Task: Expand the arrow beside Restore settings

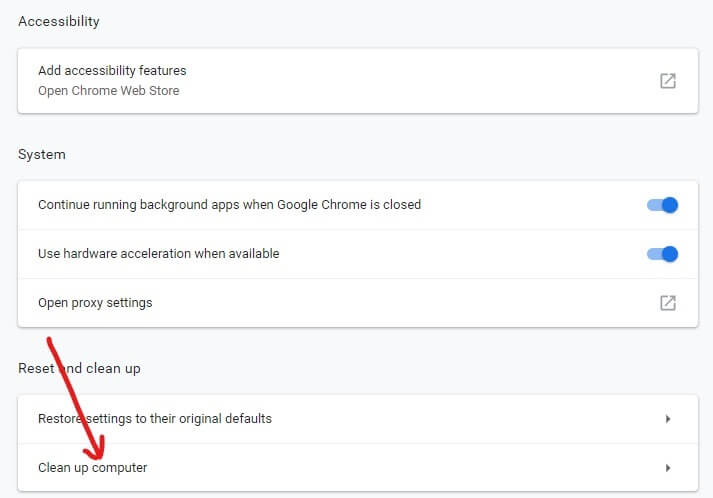Action: click(667, 419)
